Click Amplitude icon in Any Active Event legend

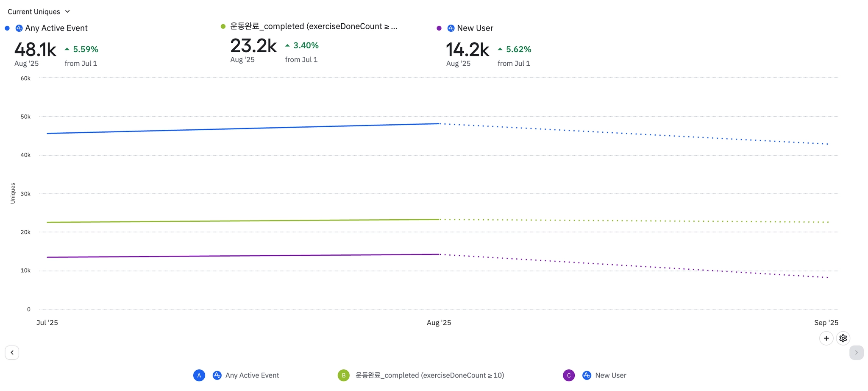coord(217,375)
